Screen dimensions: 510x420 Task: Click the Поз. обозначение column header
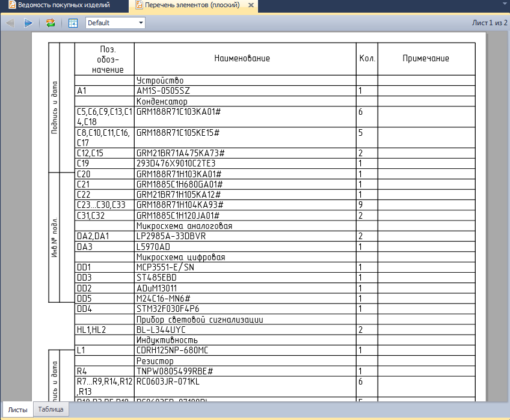(104, 59)
